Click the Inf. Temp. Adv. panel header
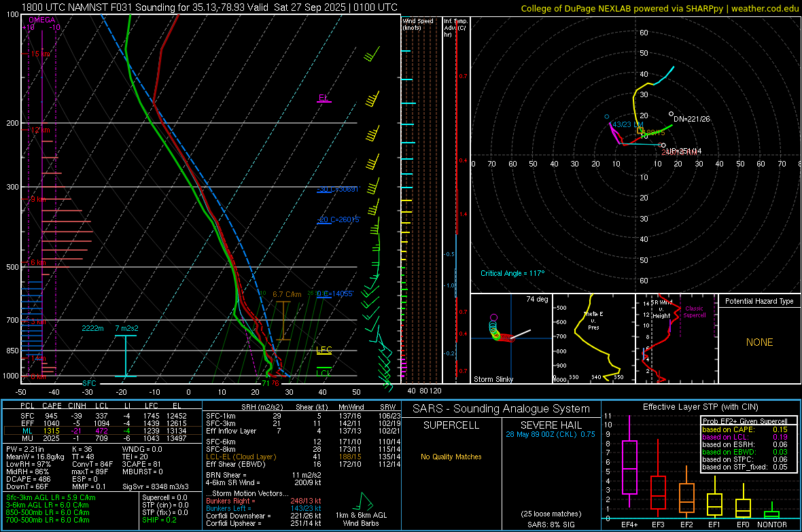This screenshot has width=802, height=532. (455, 28)
